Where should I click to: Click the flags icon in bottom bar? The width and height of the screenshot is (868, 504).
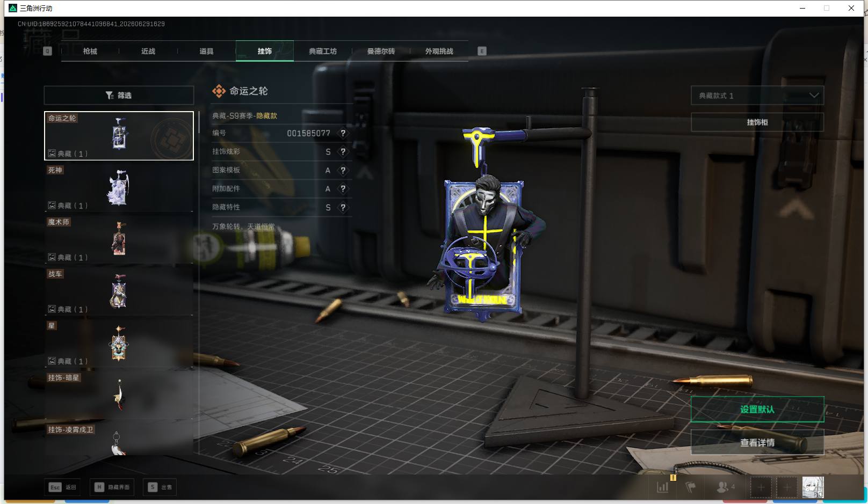[691, 487]
